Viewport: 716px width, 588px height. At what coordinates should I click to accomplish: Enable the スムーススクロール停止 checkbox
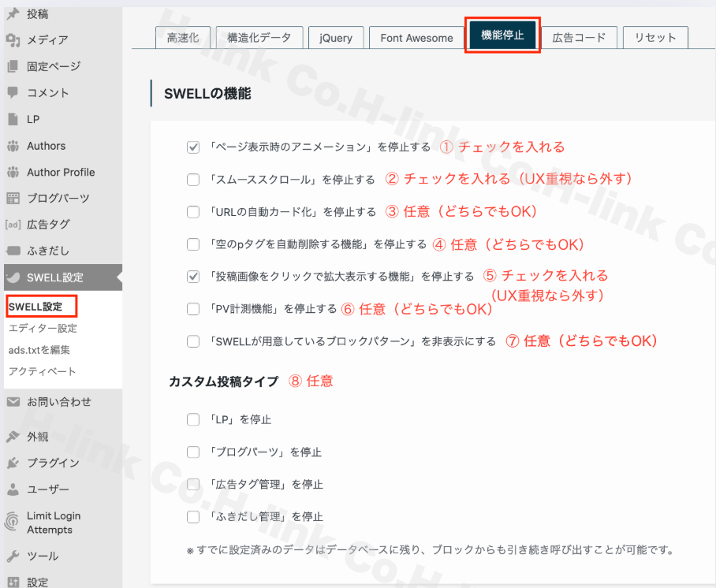(193, 180)
